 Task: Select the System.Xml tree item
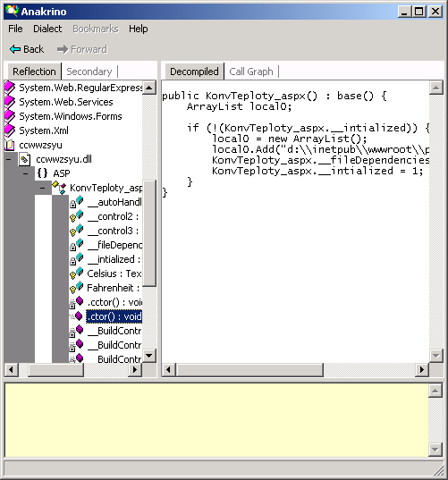tap(44, 131)
